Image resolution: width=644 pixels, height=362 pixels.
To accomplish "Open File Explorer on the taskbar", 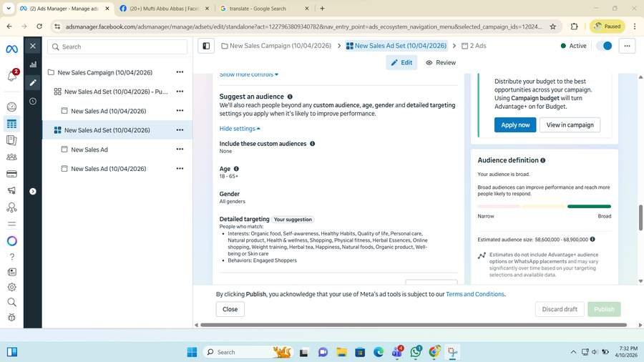I will pos(341,352).
